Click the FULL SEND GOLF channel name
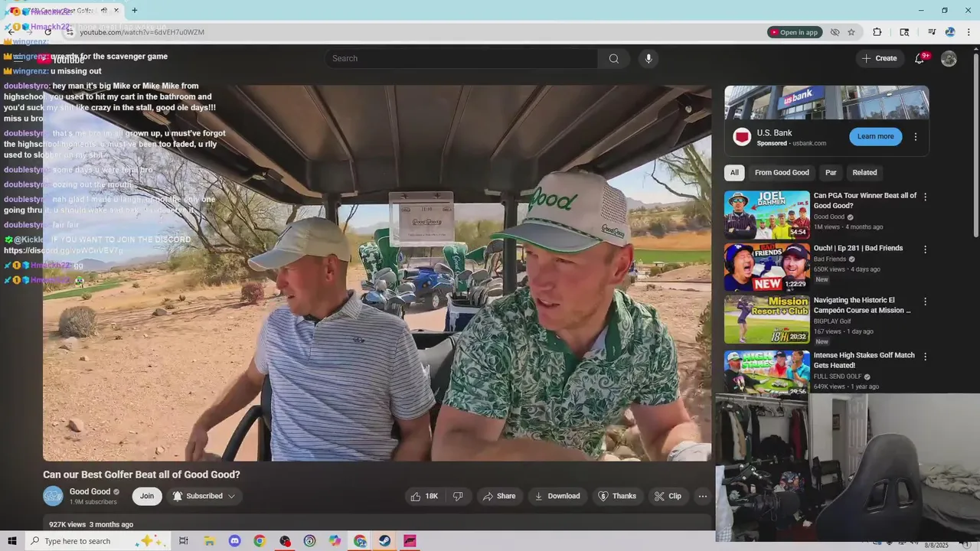Image resolution: width=980 pixels, height=551 pixels. (x=838, y=377)
